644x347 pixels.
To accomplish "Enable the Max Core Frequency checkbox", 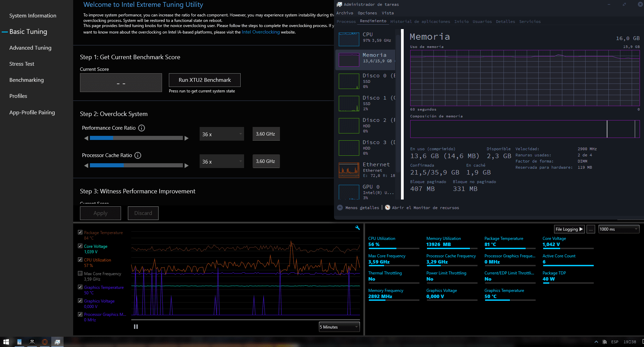I will 80,273.
